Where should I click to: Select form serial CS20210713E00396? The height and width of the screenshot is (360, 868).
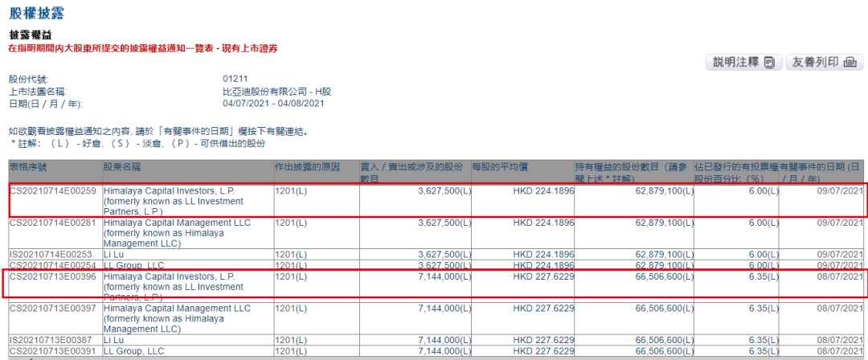tap(53, 276)
